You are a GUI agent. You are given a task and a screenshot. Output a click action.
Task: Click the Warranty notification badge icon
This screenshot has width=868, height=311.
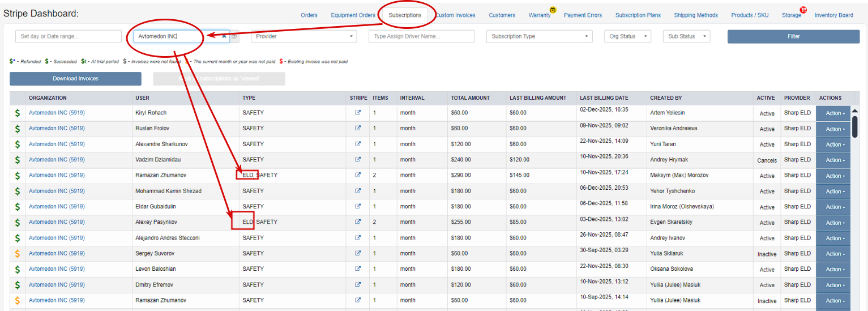click(553, 10)
